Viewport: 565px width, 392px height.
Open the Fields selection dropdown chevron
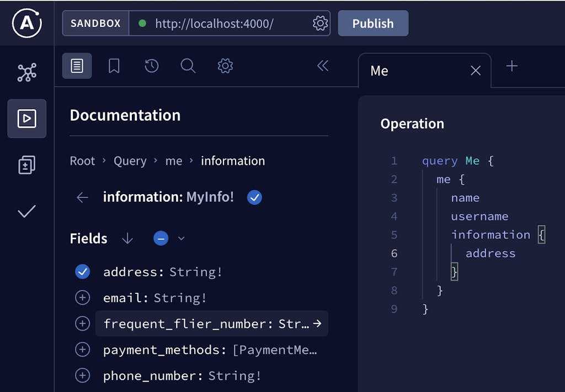click(181, 239)
